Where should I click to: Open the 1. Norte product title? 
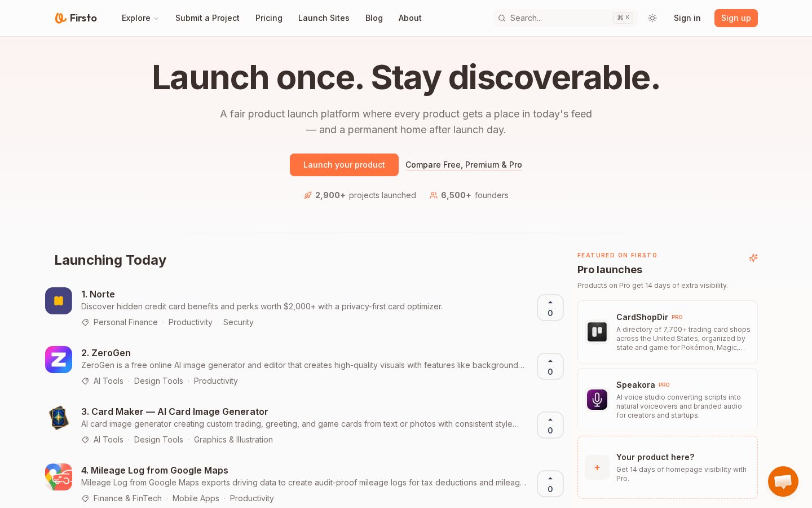[98, 294]
